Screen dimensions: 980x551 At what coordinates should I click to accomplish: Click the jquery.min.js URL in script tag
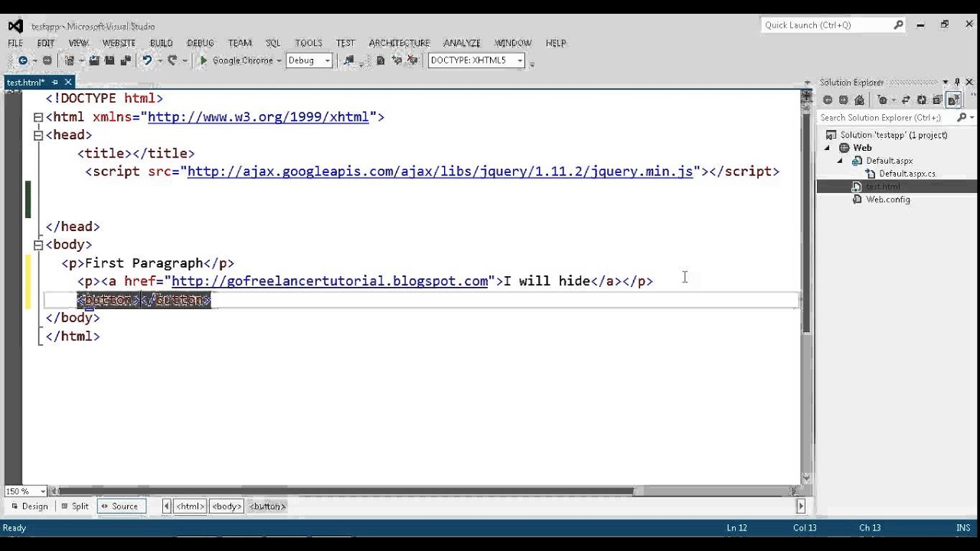[x=440, y=171]
